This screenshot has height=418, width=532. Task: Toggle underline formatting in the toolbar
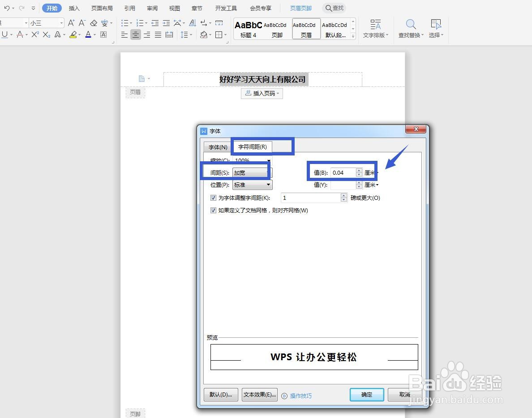pyautogui.click(x=5, y=34)
